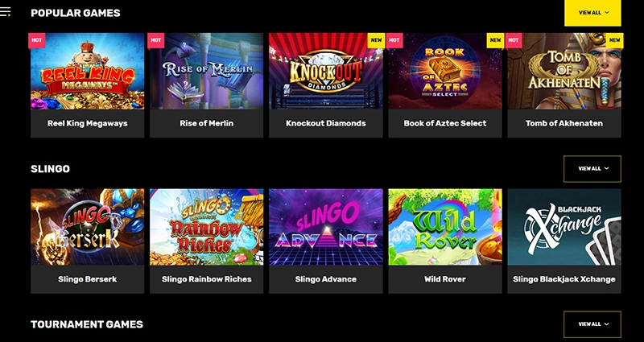Click HOT badge on Reel King Megaways
This screenshot has height=342, width=644.
(x=36, y=40)
